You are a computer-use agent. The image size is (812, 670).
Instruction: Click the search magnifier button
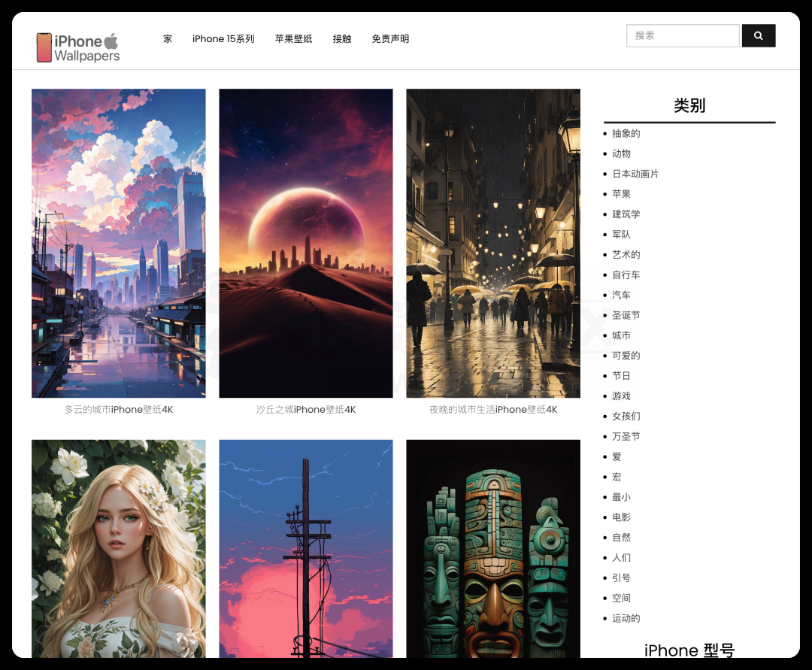(x=758, y=36)
